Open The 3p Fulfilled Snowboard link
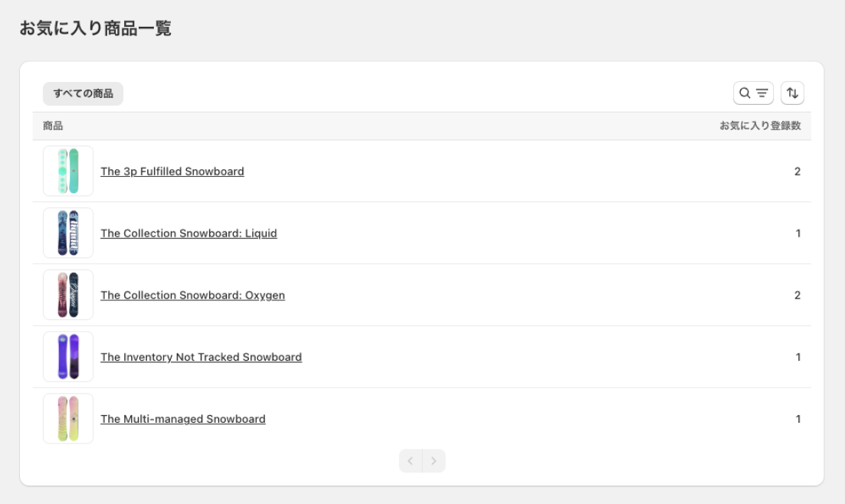 tap(172, 172)
